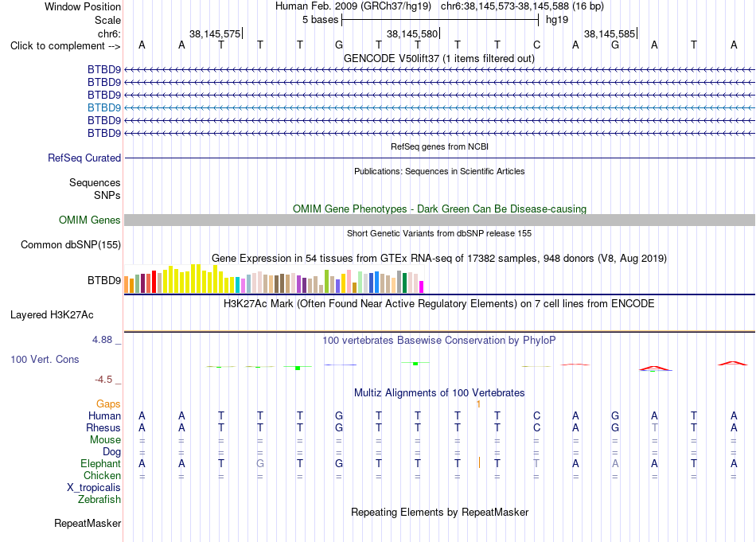The image size is (756, 542).
Task: Click the 38,145,575 ruler coordinate
Action: point(215,33)
